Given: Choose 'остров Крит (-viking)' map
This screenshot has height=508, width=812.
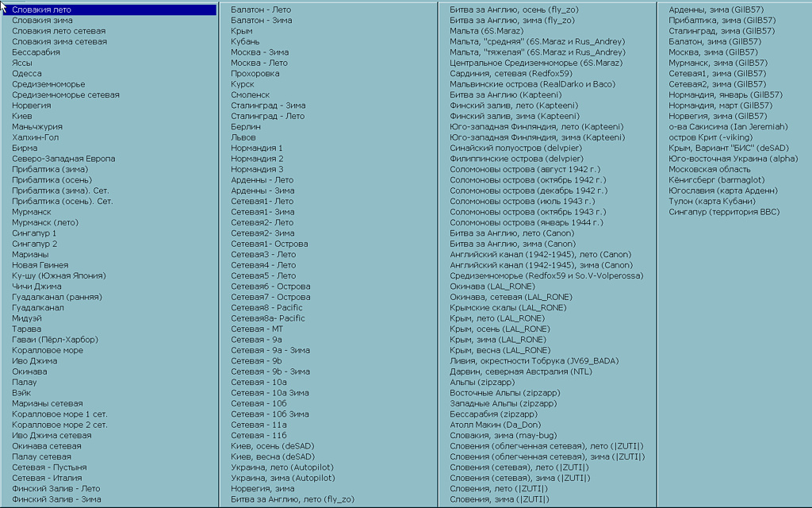Looking at the screenshot, I should coord(710,137).
